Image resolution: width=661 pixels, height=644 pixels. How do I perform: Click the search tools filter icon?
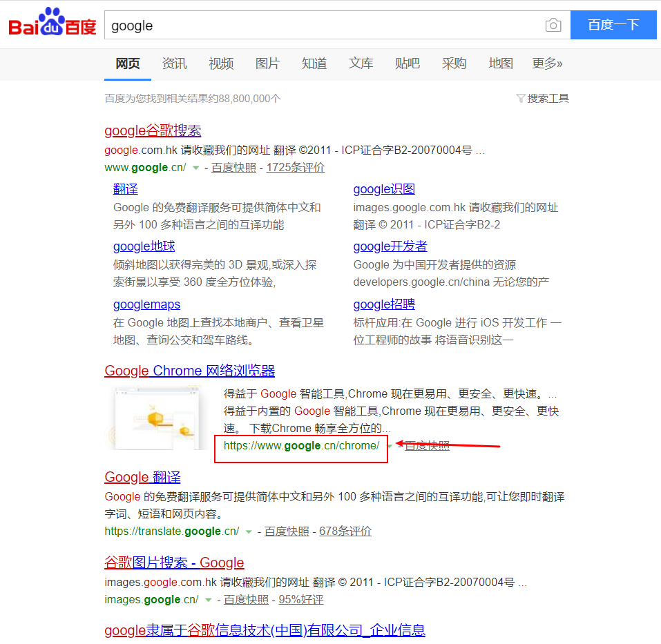click(x=521, y=99)
